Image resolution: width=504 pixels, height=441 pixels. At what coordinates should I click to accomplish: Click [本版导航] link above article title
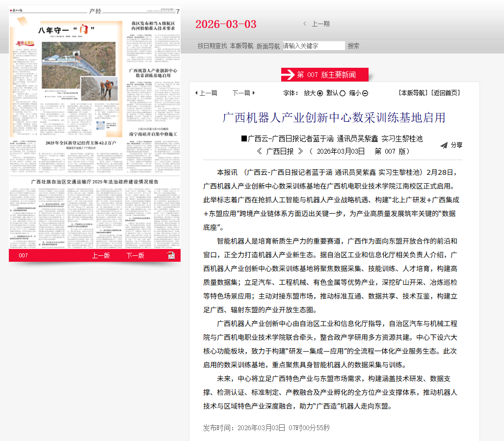pyautogui.click(x=413, y=93)
